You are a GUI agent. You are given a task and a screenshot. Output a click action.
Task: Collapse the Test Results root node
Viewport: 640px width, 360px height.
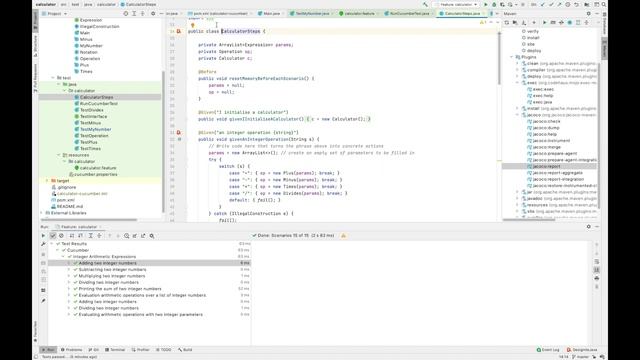coord(52,244)
